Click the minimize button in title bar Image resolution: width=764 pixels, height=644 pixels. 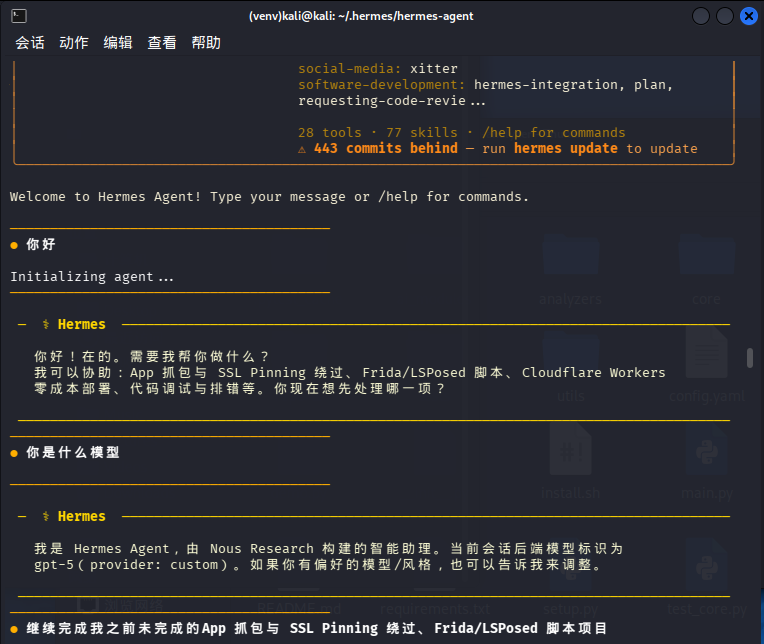701,16
